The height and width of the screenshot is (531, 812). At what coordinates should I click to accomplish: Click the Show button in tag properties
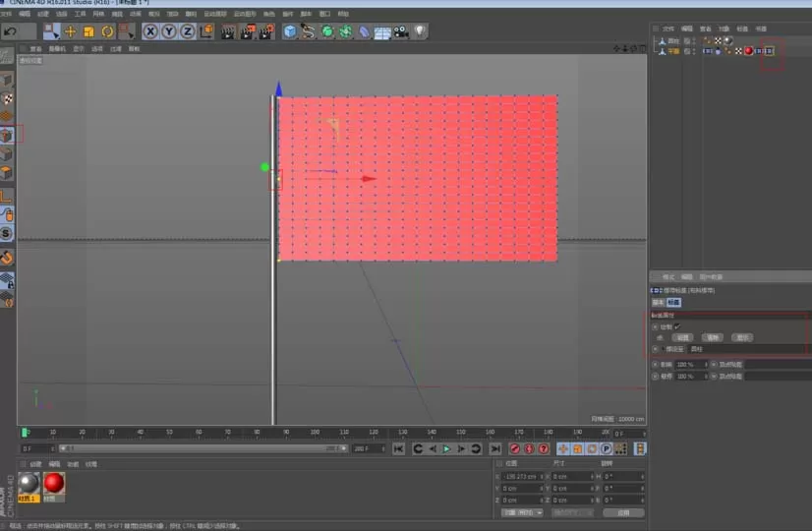coord(742,337)
